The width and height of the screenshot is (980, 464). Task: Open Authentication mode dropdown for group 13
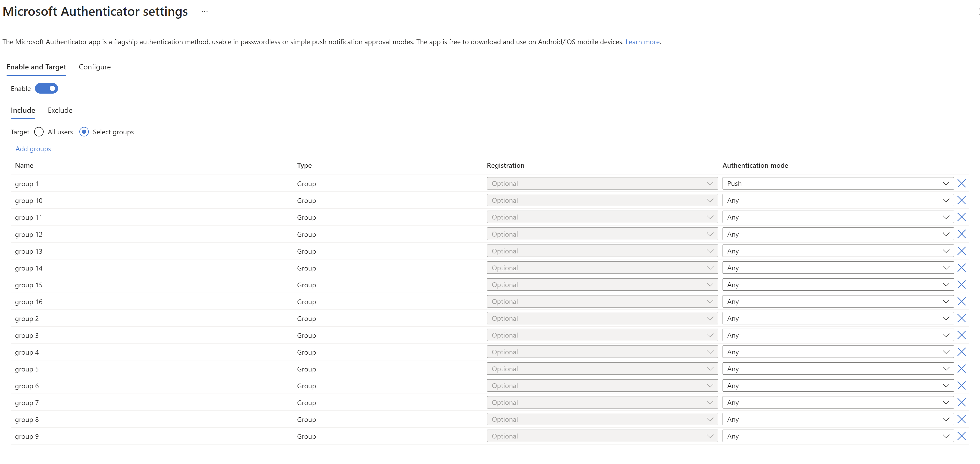pyautogui.click(x=838, y=251)
